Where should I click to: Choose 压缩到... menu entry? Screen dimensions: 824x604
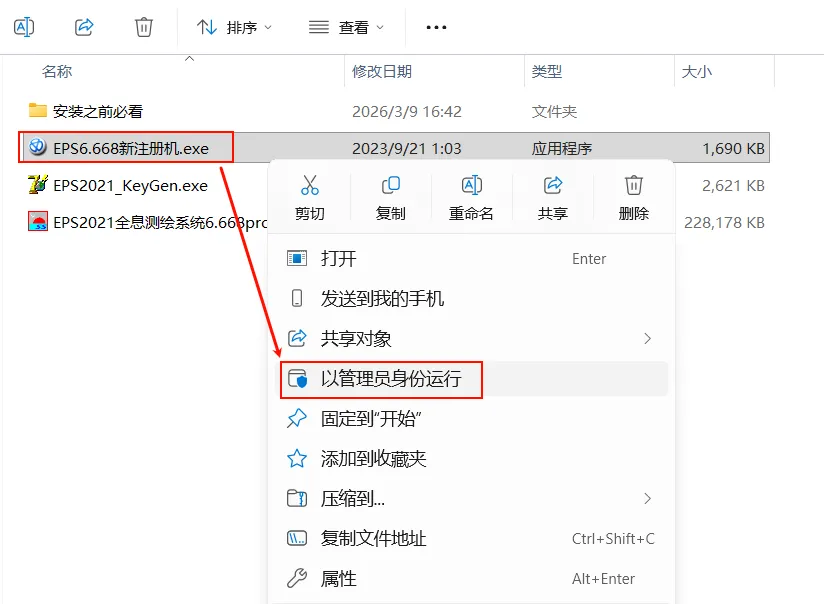473,499
